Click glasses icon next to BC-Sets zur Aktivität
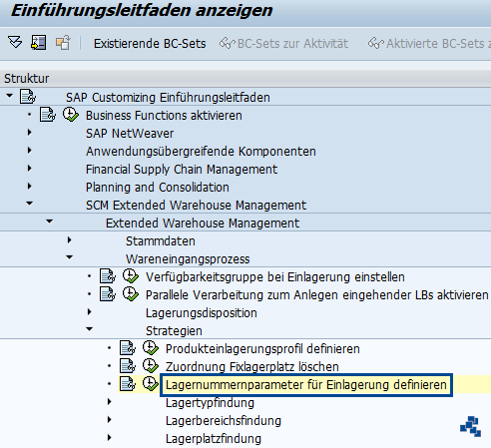The width and height of the screenshot is (491, 448). (228, 43)
